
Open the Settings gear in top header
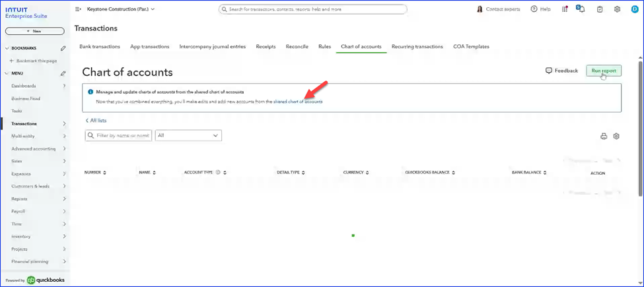pyautogui.click(x=617, y=9)
